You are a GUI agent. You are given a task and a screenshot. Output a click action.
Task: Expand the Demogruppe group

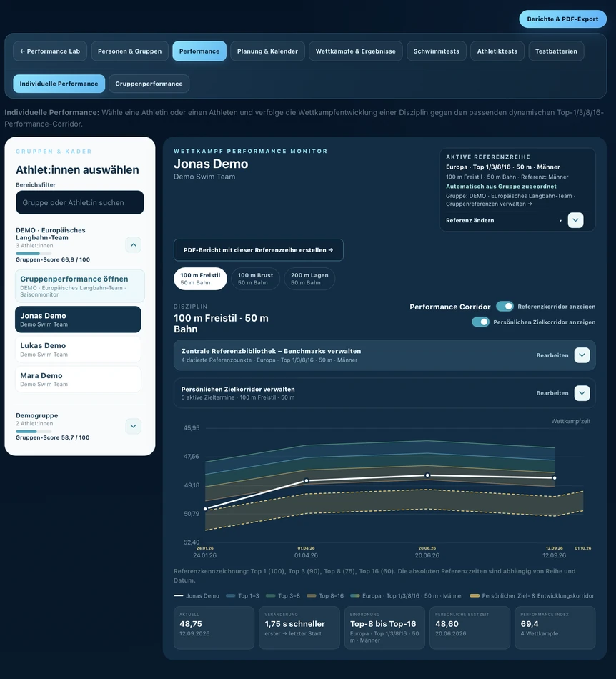(x=134, y=426)
